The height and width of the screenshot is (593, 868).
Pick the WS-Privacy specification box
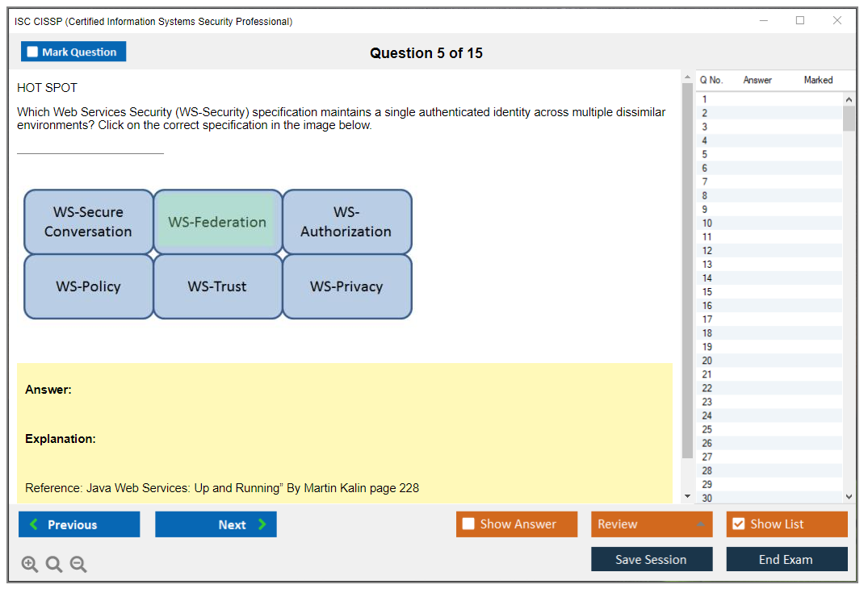pos(346,286)
